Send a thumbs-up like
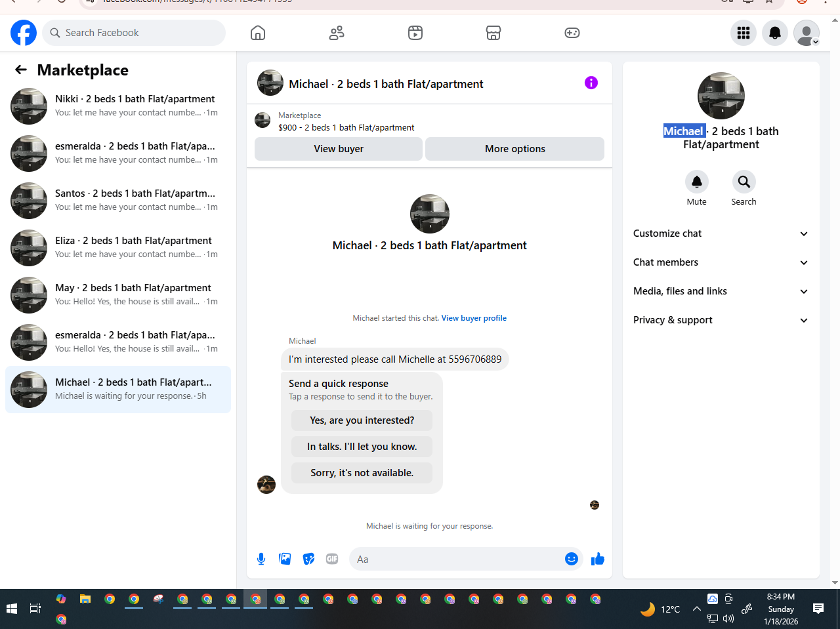This screenshot has width=840, height=629. [598, 559]
